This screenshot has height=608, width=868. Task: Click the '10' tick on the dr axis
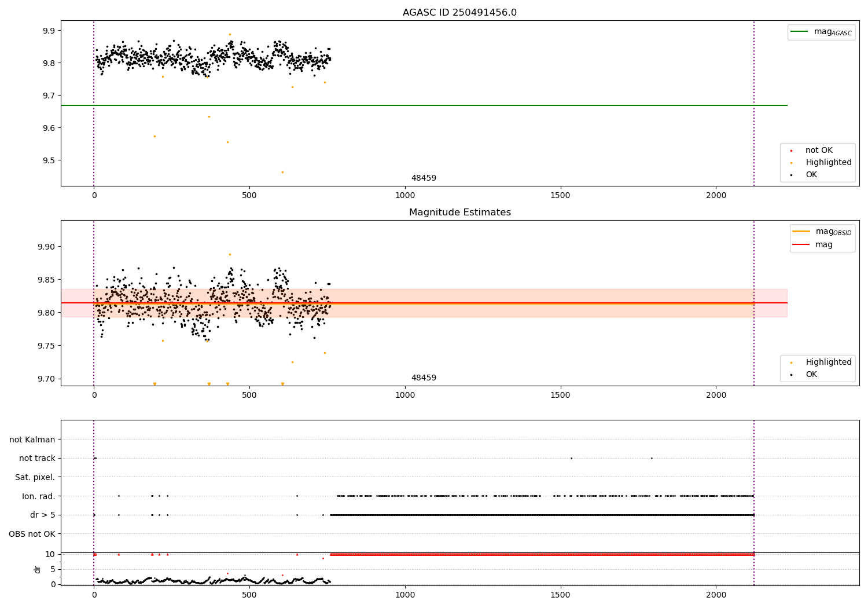pyautogui.click(x=50, y=554)
